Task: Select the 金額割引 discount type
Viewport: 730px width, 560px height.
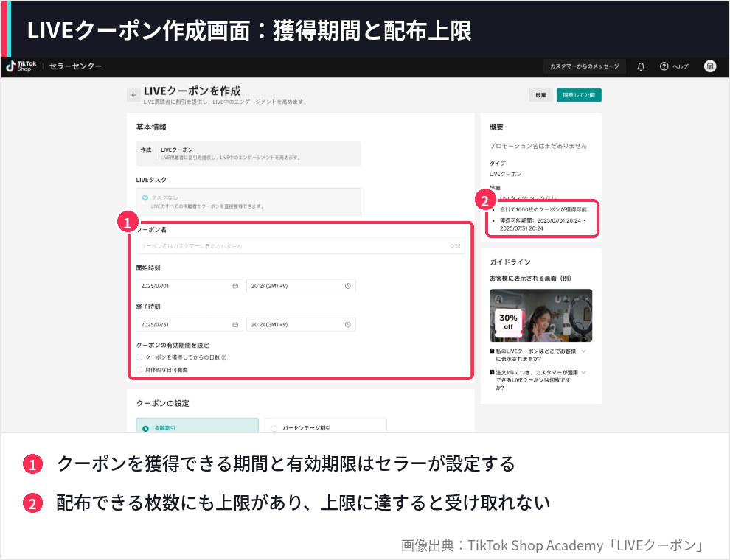Action: 198,426
